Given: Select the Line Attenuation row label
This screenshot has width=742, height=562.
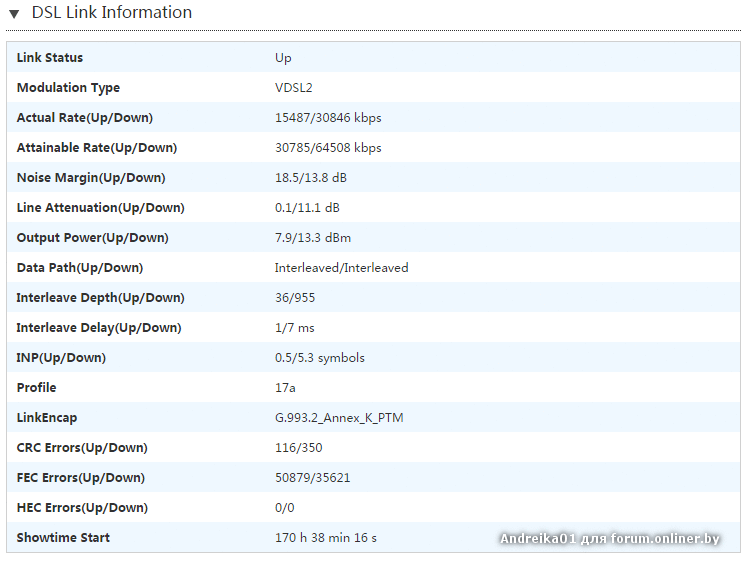Looking at the screenshot, I should pyautogui.click(x=100, y=208).
